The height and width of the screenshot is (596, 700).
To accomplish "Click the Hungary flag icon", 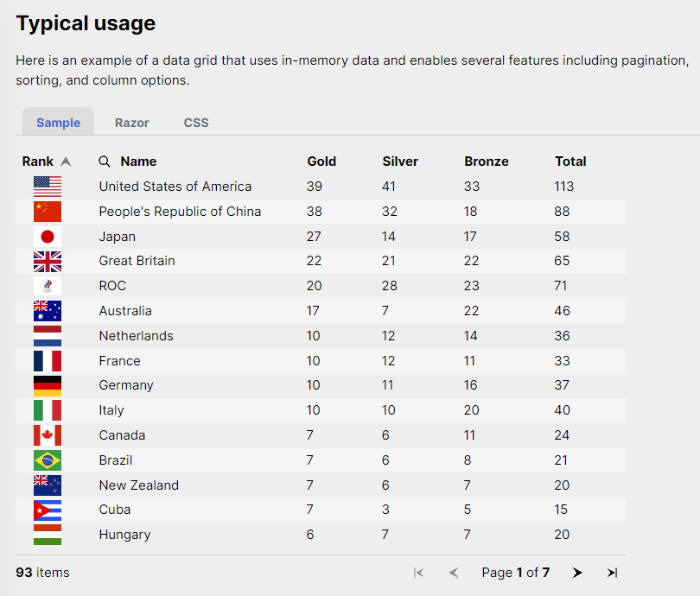I will pyautogui.click(x=48, y=535).
